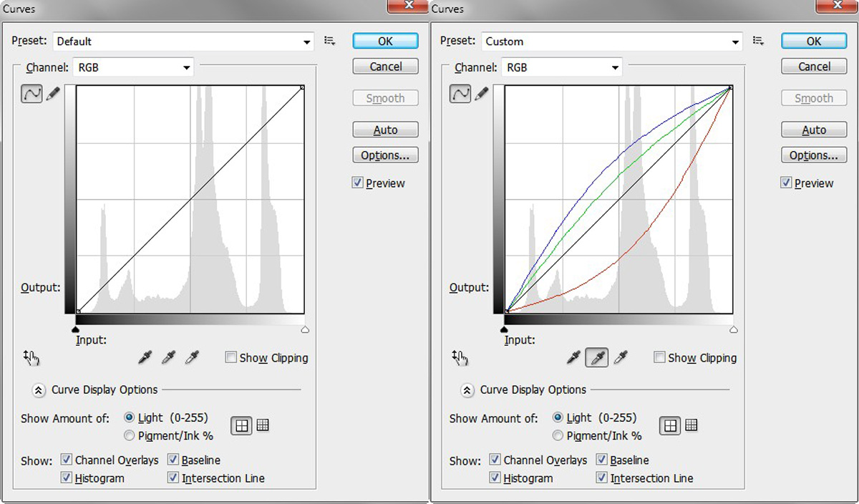The image size is (859, 504).
Task: Click Options... button in the right dialog
Action: (x=814, y=155)
